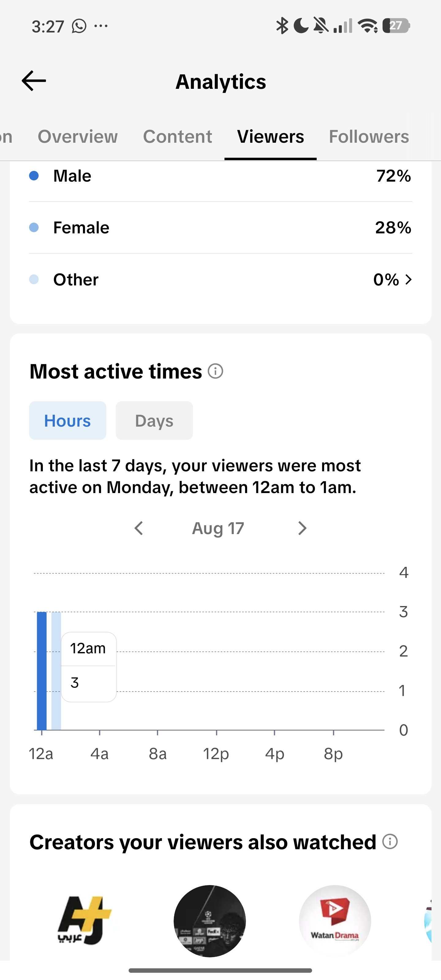The width and height of the screenshot is (441, 980).
Task: Switch to the Followers tab
Action: click(369, 137)
